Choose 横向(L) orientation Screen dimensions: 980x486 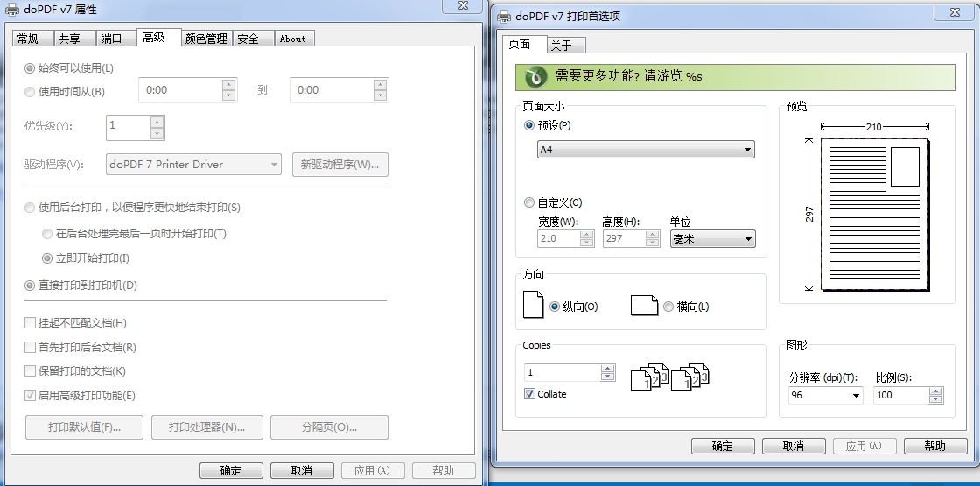668,307
